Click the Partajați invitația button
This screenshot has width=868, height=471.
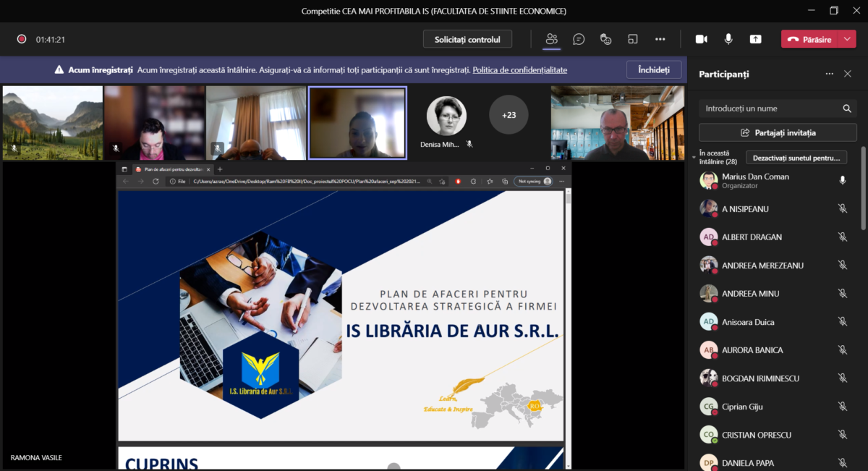pos(778,132)
